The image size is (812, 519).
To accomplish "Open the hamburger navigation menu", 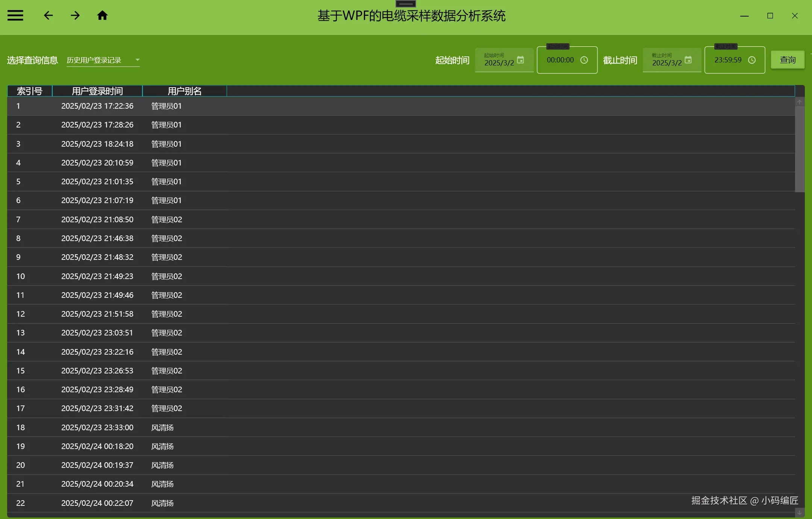I will [15, 15].
